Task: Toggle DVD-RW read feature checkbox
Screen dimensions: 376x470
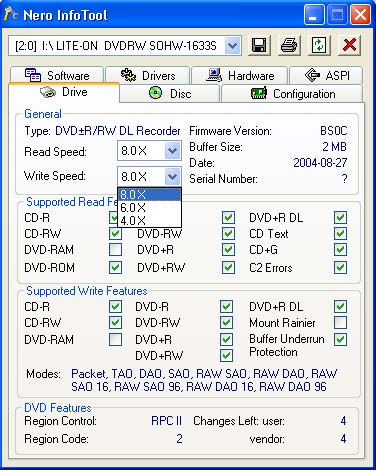Action: pos(228,233)
